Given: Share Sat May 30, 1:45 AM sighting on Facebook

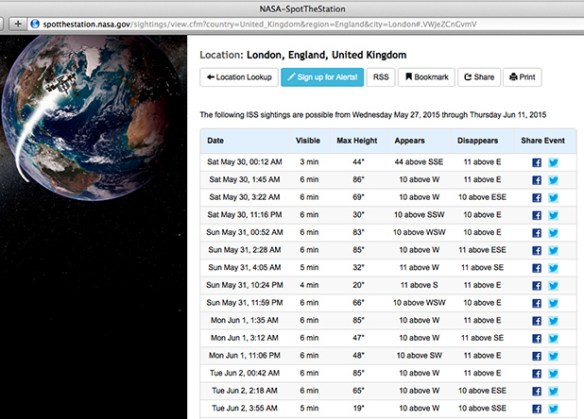Looking at the screenshot, I should (x=537, y=180).
